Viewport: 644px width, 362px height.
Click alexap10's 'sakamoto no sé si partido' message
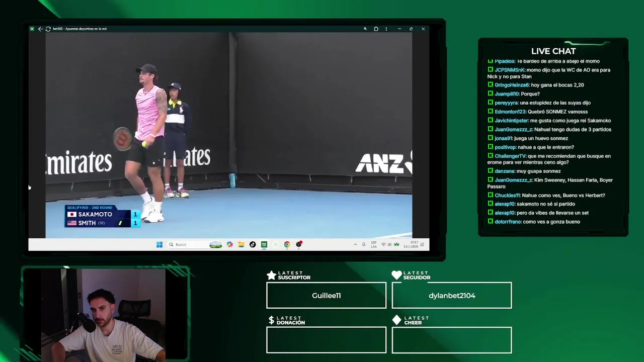pos(531,204)
